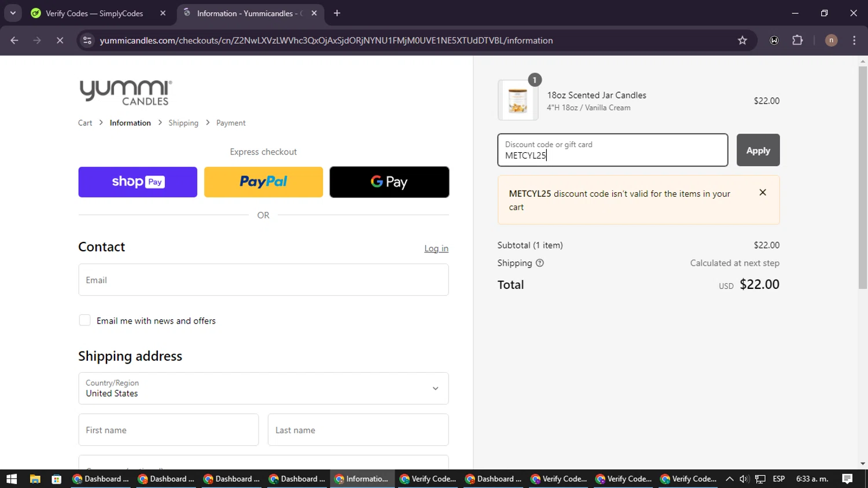The width and height of the screenshot is (868, 488).
Task: Open the Extensions puzzle icon
Action: click(797, 41)
